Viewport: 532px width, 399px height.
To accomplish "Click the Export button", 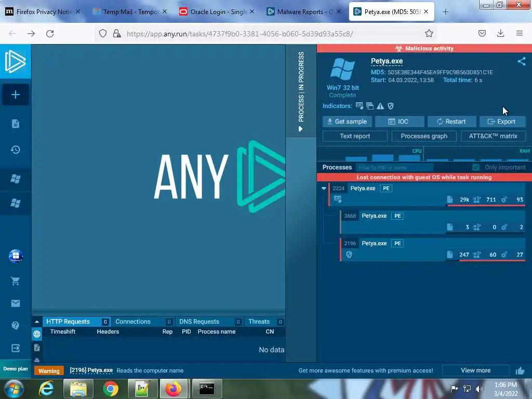I will coord(502,122).
